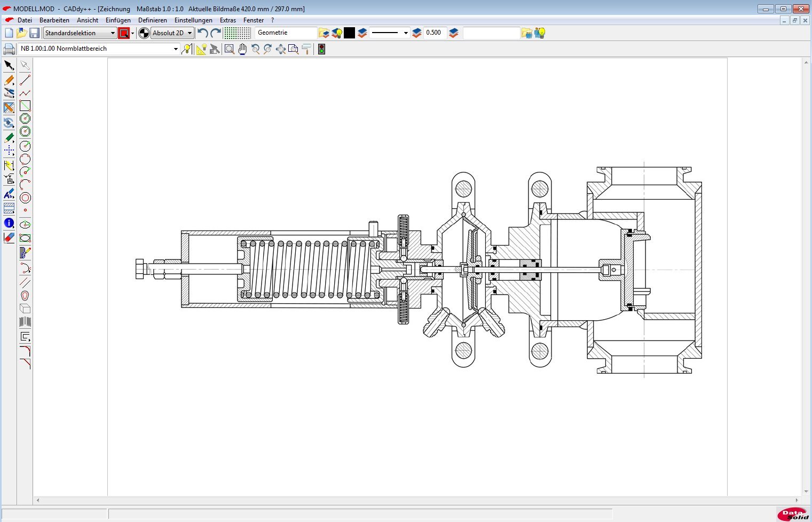The height and width of the screenshot is (522, 812).
Task: Open the Einstellungen menu
Action: coord(193,20)
